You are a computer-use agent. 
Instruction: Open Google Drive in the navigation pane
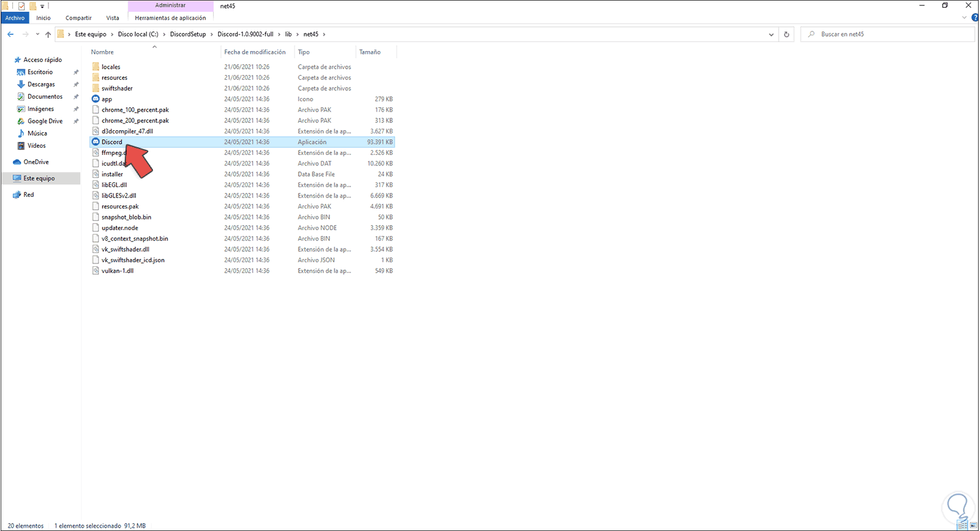click(x=44, y=121)
